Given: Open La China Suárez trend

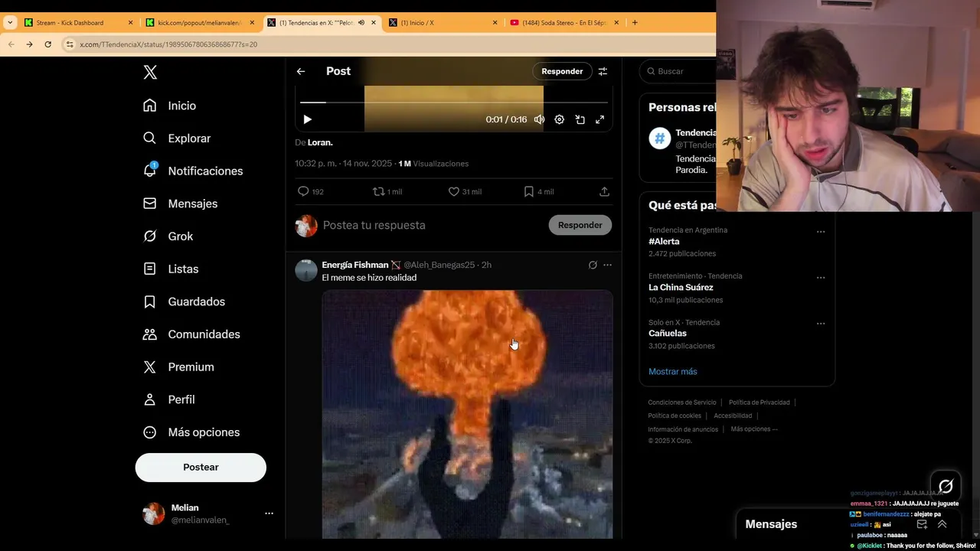Looking at the screenshot, I should pyautogui.click(x=681, y=287).
